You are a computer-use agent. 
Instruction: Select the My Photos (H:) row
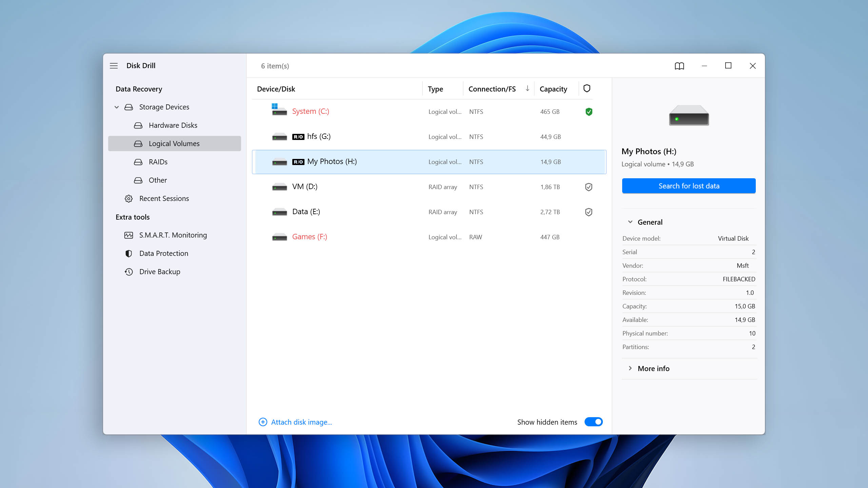[429, 162]
